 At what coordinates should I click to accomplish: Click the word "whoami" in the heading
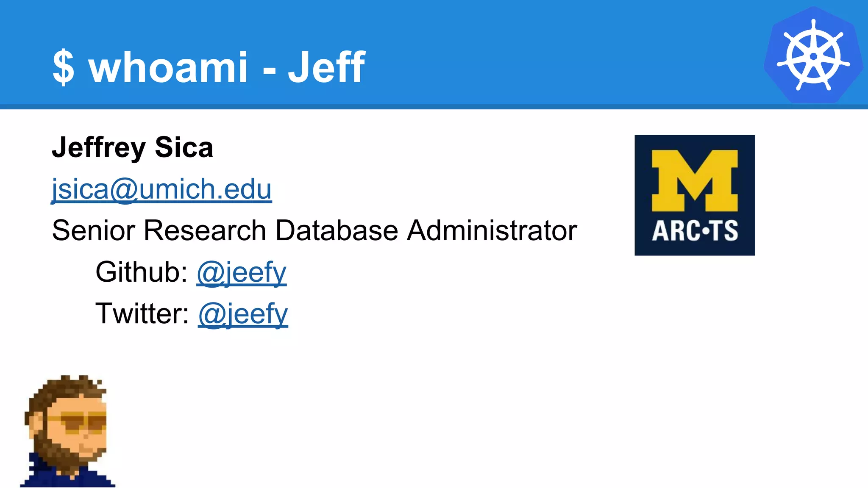click(x=168, y=67)
